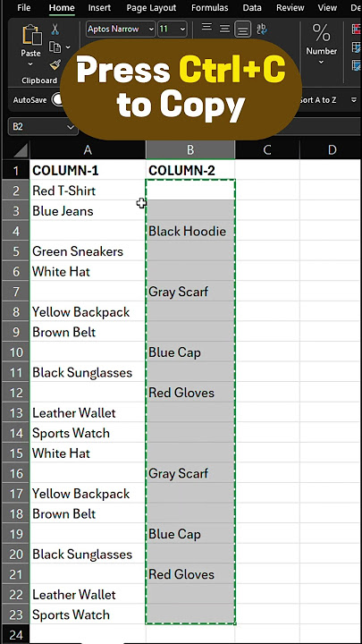Click the Wrap Text icon
Image resolution: width=362 pixels, height=644 pixels.
click(261, 29)
